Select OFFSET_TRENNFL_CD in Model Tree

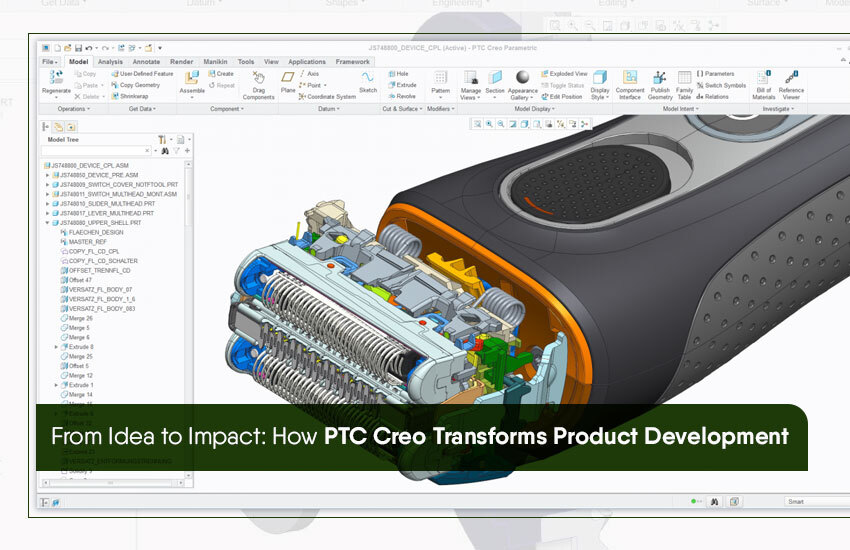coord(95,270)
